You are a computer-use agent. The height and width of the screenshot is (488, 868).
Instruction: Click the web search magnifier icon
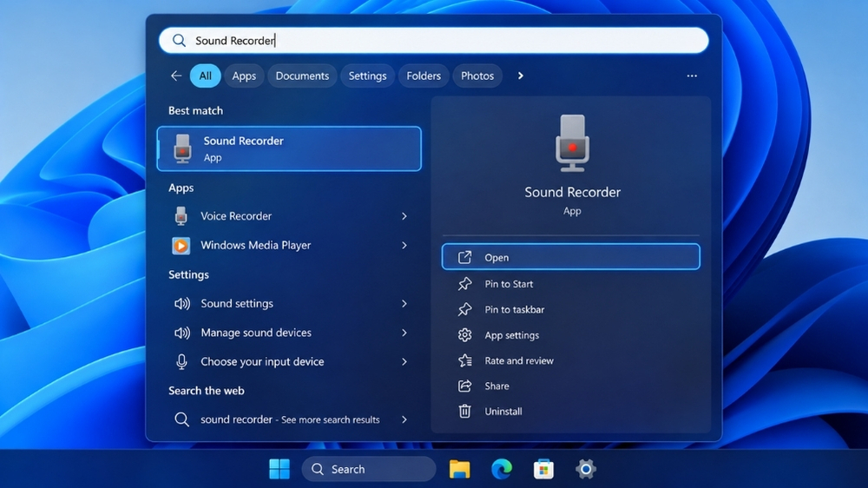point(181,419)
